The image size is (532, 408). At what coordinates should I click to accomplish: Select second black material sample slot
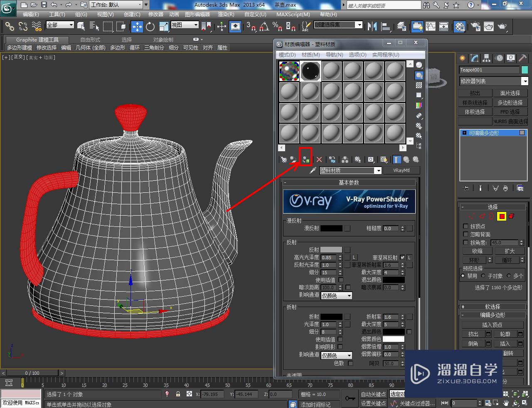[310, 71]
